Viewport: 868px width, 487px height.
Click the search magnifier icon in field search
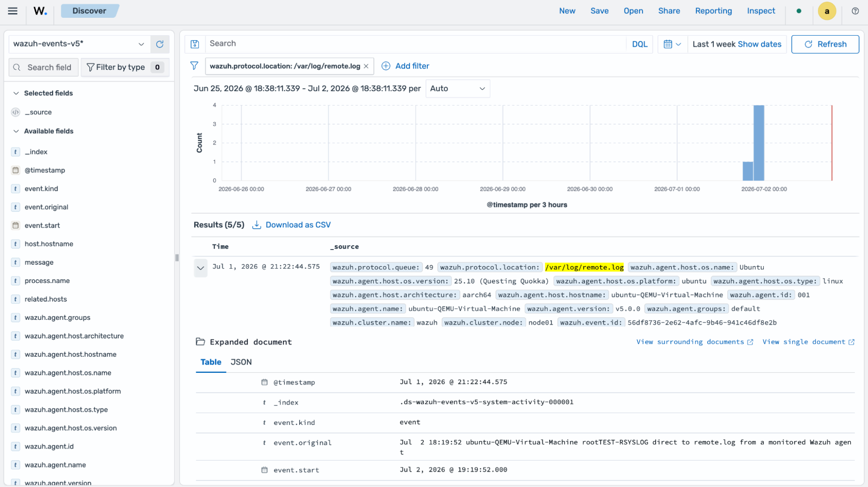(x=17, y=67)
